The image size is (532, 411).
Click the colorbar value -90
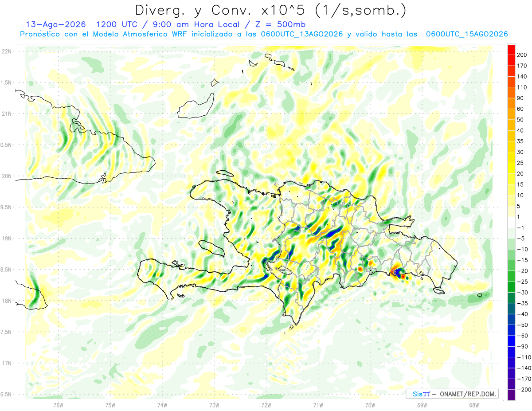coord(522,346)
